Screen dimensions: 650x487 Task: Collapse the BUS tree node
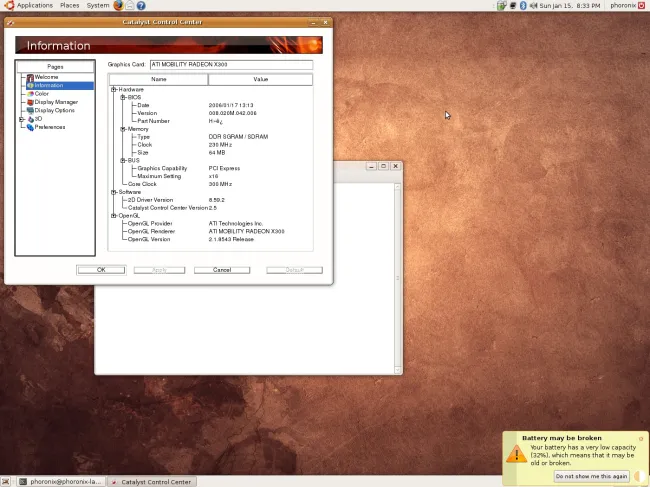point(123,160)
